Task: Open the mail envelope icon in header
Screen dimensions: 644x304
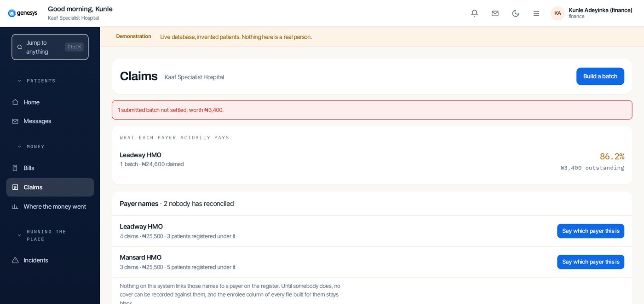Action: pyautogui.click(x=495, y=13)
